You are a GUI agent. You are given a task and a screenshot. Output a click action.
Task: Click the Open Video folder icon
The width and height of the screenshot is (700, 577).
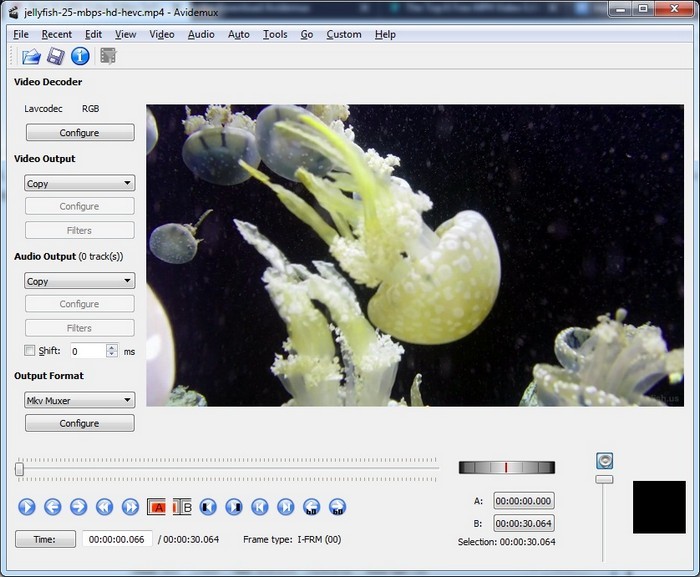click(x=31, y=56)
